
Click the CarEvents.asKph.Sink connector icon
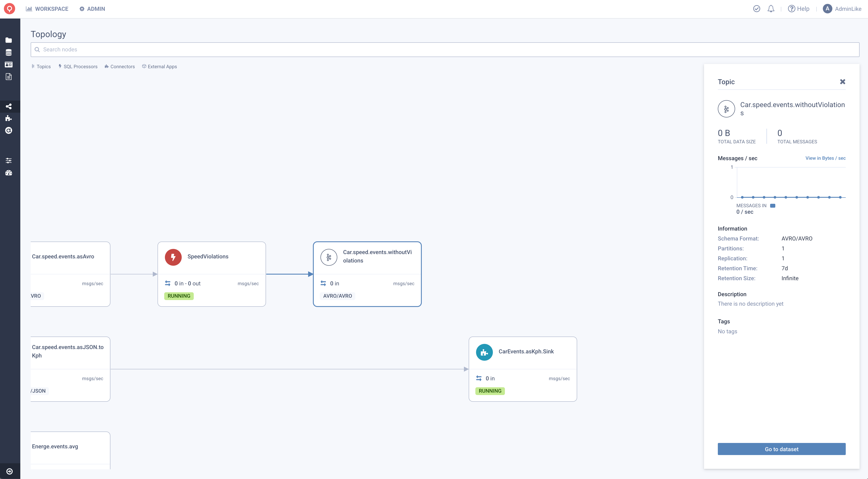[484, 352]
